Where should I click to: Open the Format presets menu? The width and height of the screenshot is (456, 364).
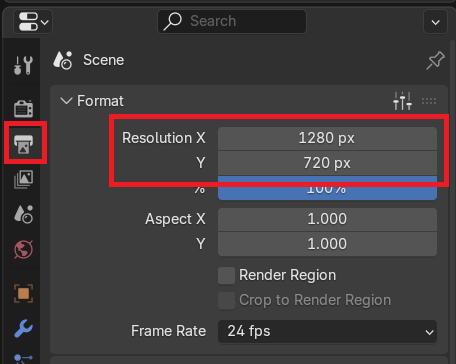tap(402, 101)
